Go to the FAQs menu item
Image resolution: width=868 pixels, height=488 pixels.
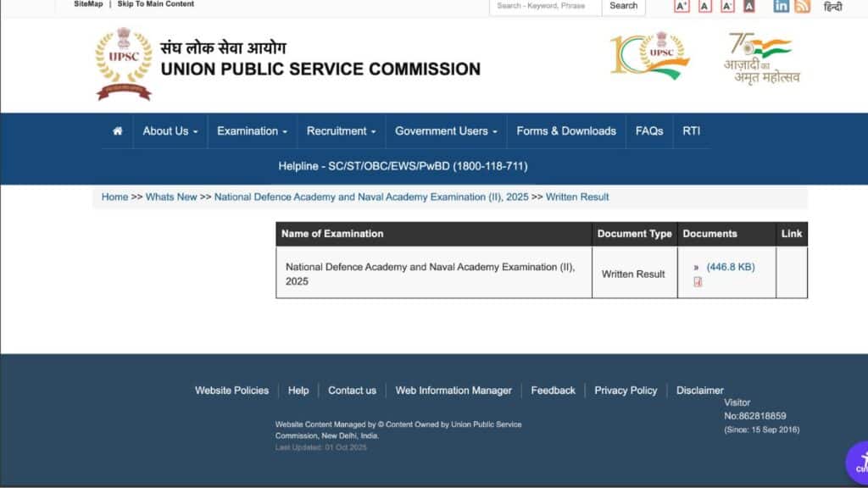[649, 131]
